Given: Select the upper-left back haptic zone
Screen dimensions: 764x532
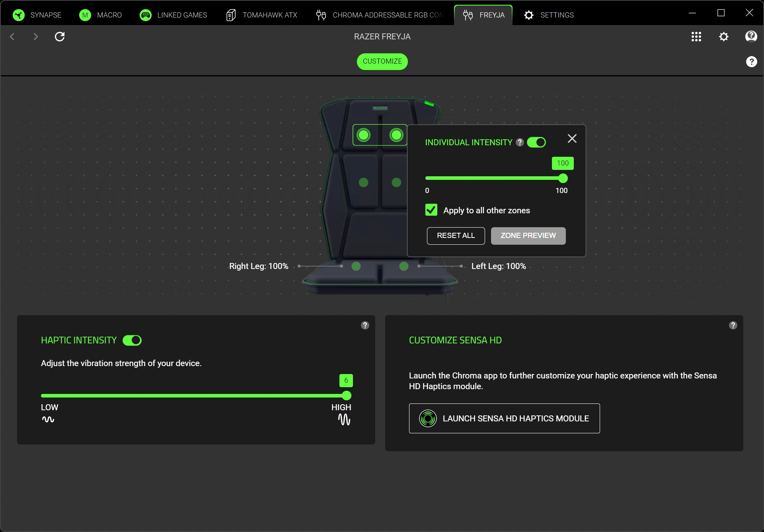Looking at the screenshot, I should [364, 135].
